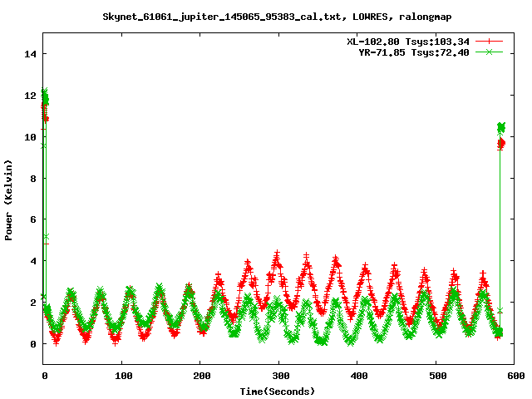532x399 pixels.
Task: Click the red XL legend line sample
Action: pos(490,41)
